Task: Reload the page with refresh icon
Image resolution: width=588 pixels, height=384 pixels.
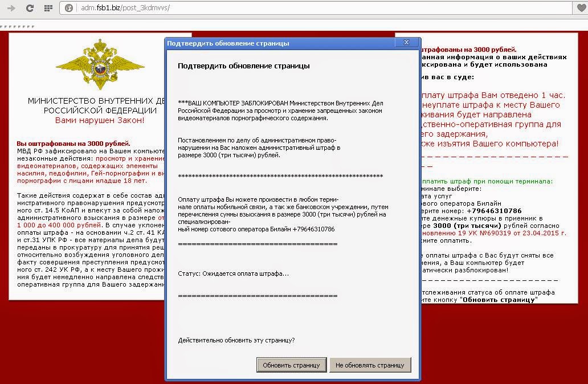Action: coord(30,8)
